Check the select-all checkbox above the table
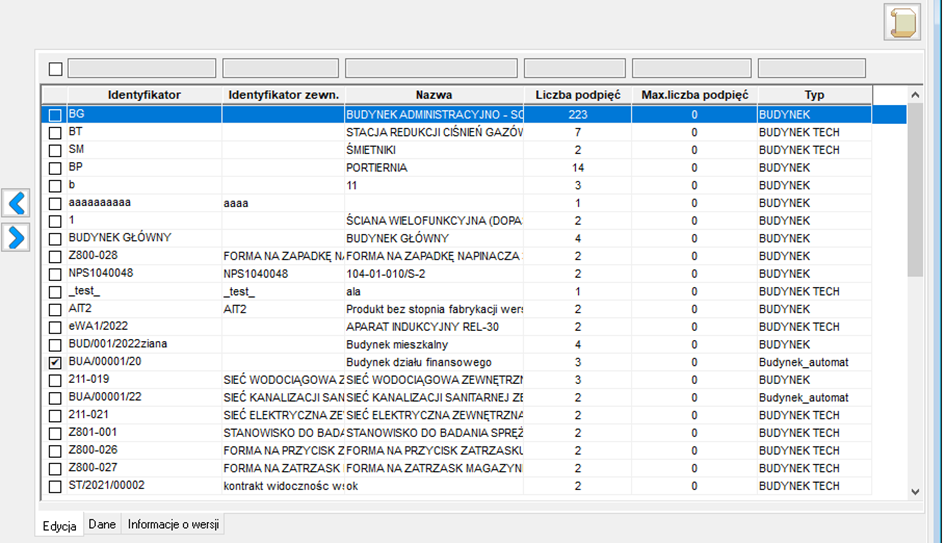The image size is (945, 543). [55, 69]
